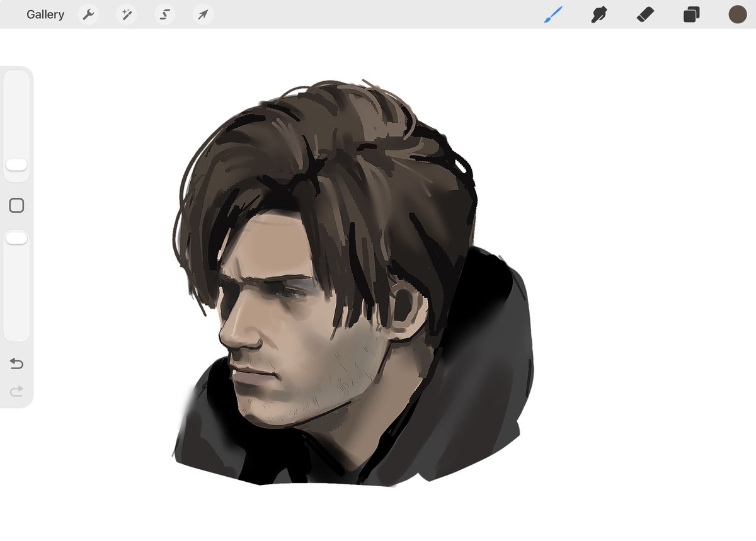756x541 pixels.
Task: Open the brown active color swatch
Action: tap(737, 14)
